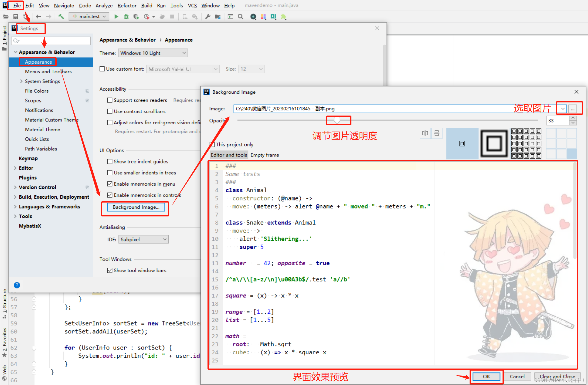Open the main.test run configuration dropdown

pos(89,17)
